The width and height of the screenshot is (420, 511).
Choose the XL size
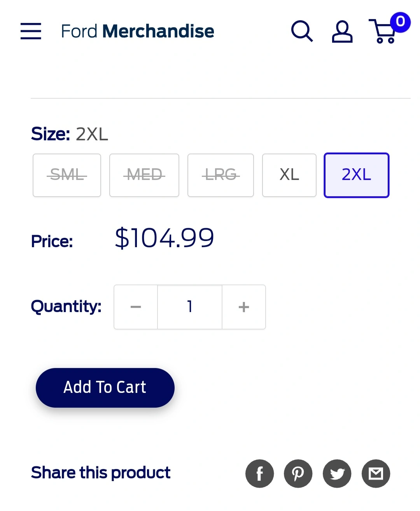pyautogui.click(x=289, y=175)
